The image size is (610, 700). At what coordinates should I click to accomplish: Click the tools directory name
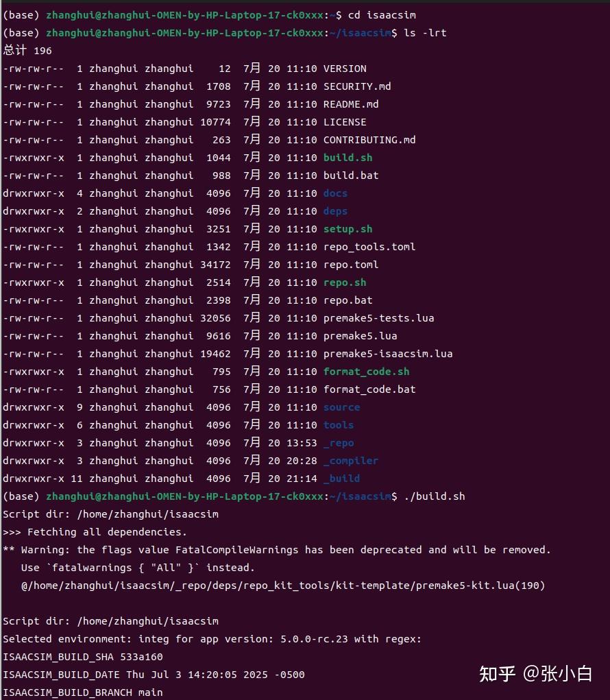(x=339, y=425)
